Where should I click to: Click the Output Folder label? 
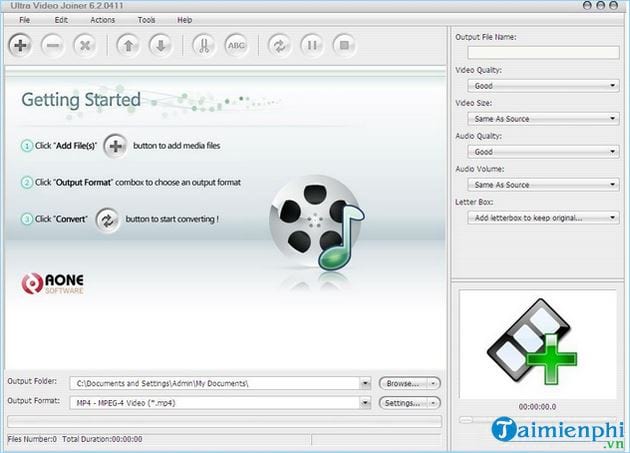(x=32, y=381)
